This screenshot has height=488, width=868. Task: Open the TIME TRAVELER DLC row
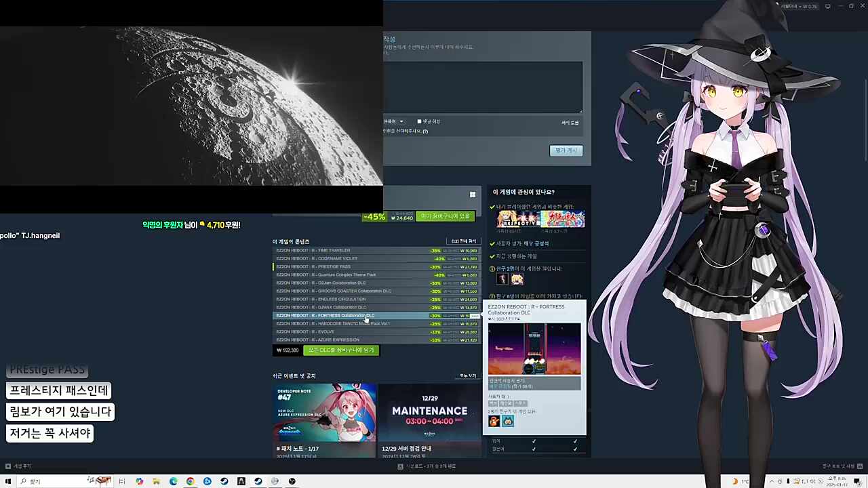pos(376,250)
